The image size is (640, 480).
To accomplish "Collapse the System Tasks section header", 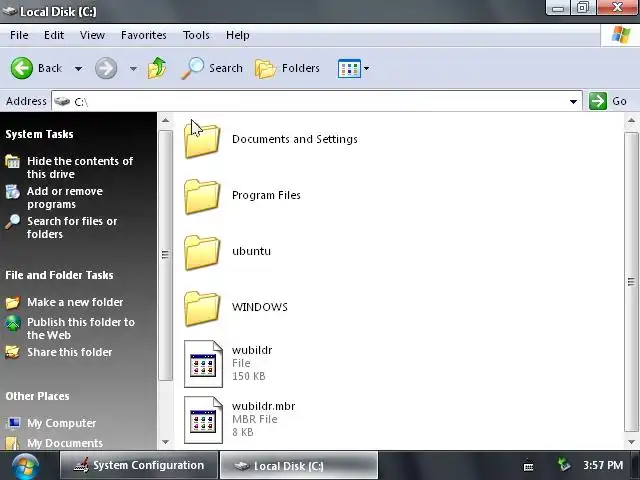I will pos(39,134).
